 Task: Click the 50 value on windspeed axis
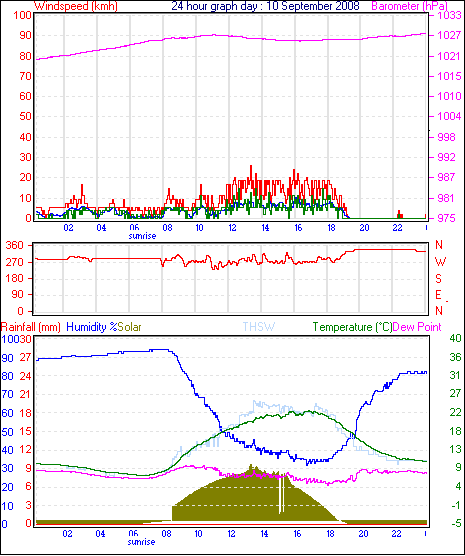(x=25, y=116)
